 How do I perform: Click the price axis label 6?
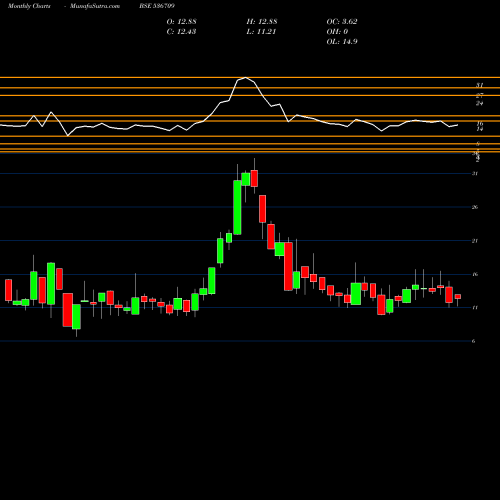coord(474,341)
